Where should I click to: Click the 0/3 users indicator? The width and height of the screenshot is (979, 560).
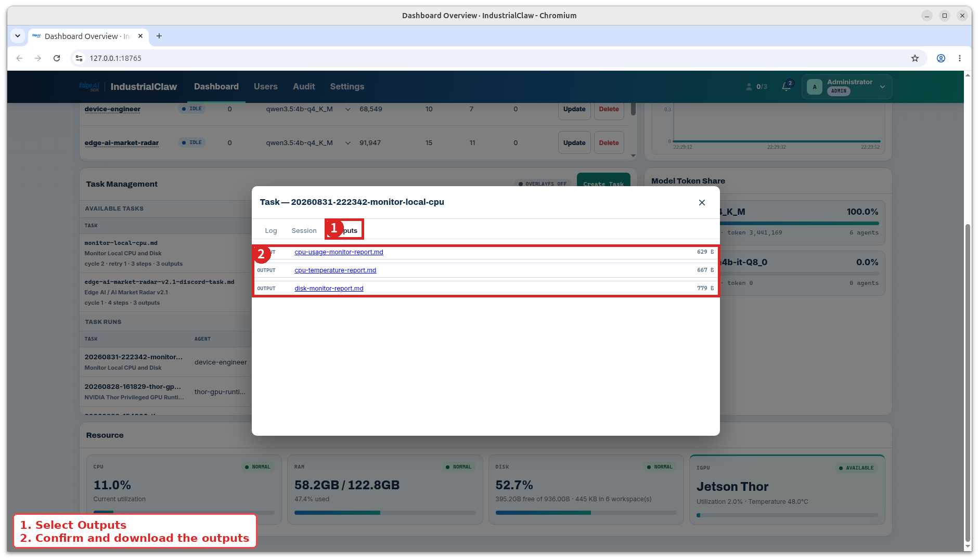[x=757, y=87]
